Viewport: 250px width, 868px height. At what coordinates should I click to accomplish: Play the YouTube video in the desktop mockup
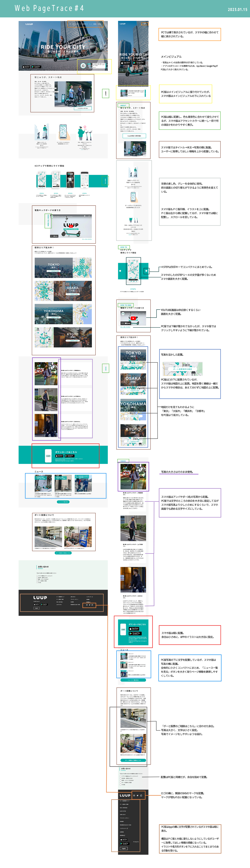pos(71,226)
